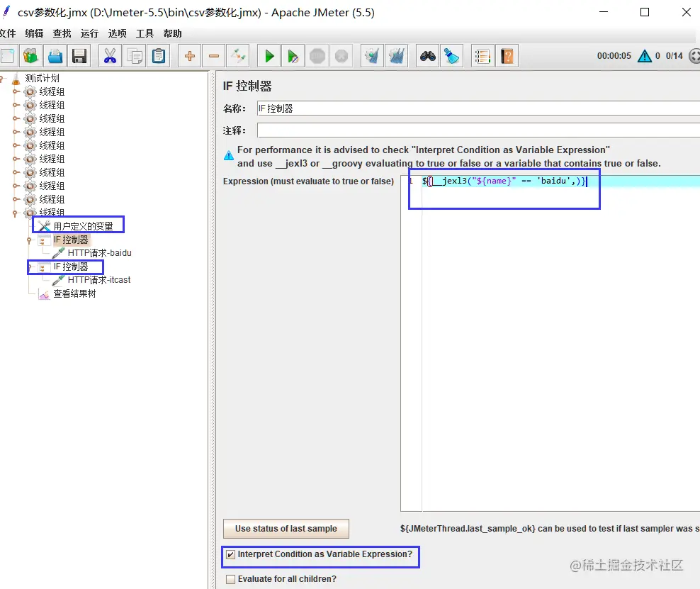This screenshot has width=700, height=589.
Task: Collapse the last expanded 线程组 toggle
Action: click(15, 213)
